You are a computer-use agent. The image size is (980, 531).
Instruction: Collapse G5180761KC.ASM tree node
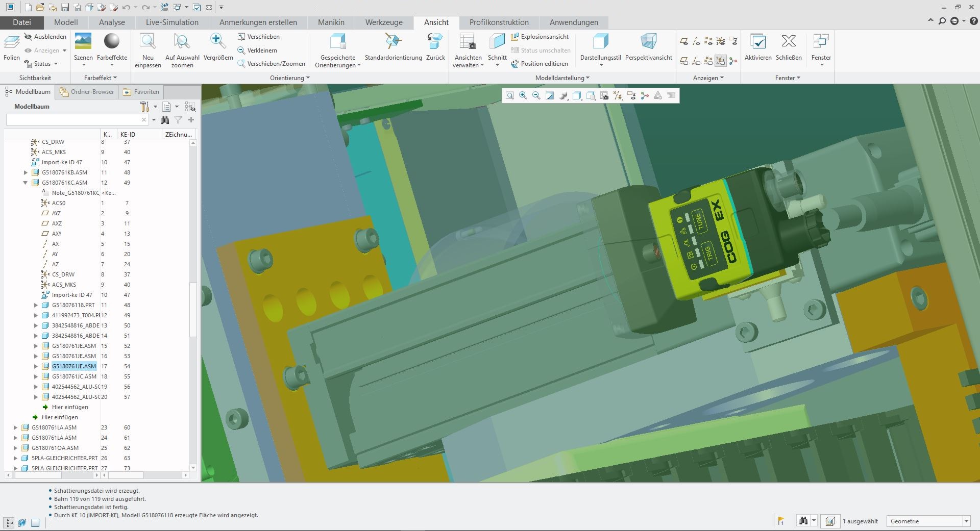[x=26, y=183]
